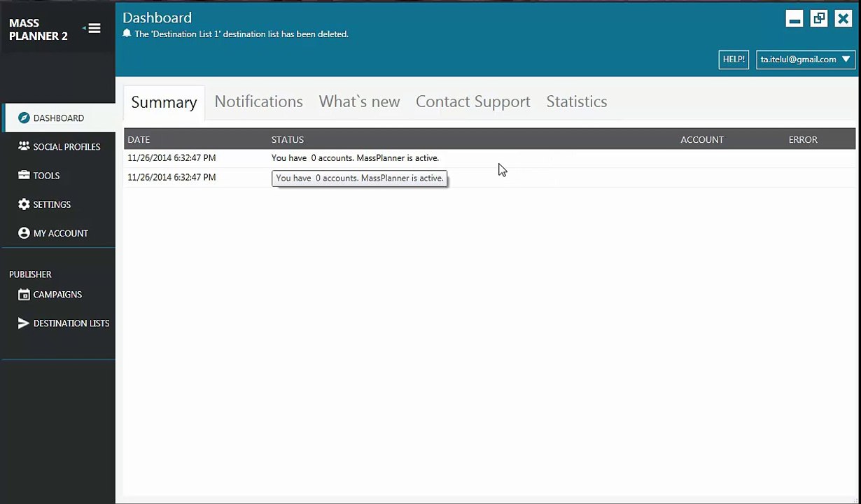The width and height of the screenshot is (861, 504).
Task: Switch to the Summary tab
Action: coord(164,102)
